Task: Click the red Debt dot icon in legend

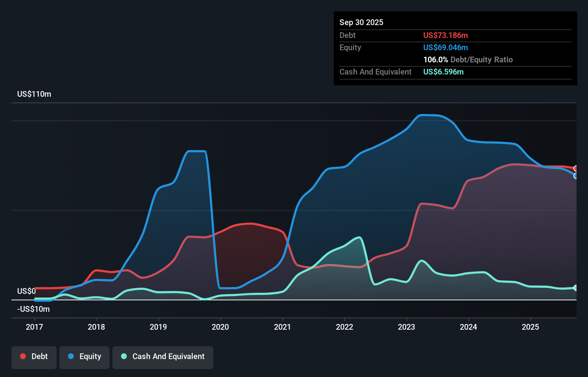Action: tap(23, 357)
